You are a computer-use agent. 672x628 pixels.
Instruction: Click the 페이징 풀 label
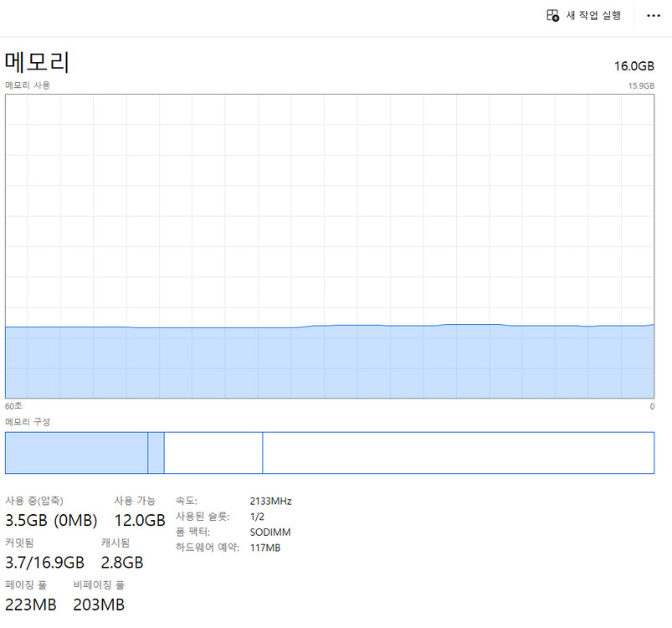[26, 584]
